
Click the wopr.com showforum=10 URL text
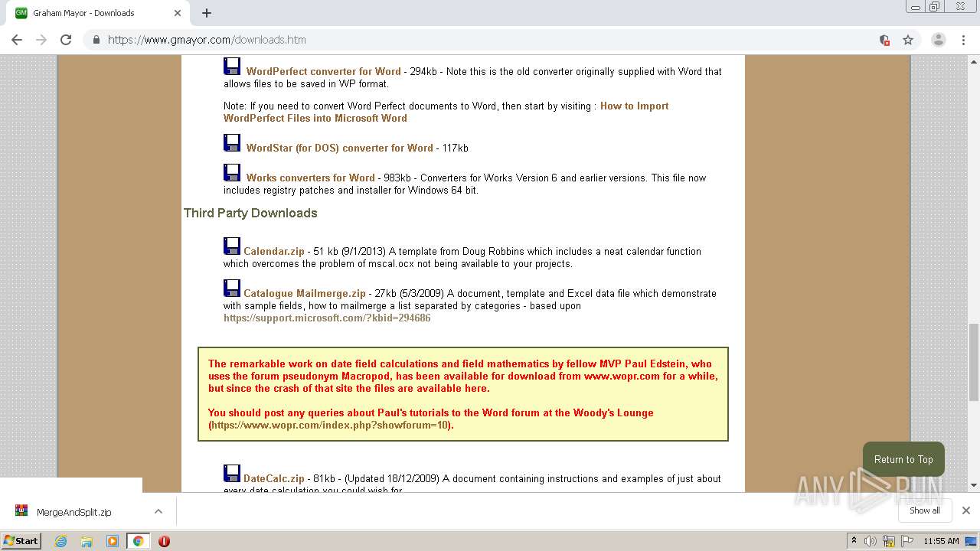pos(330,425)
